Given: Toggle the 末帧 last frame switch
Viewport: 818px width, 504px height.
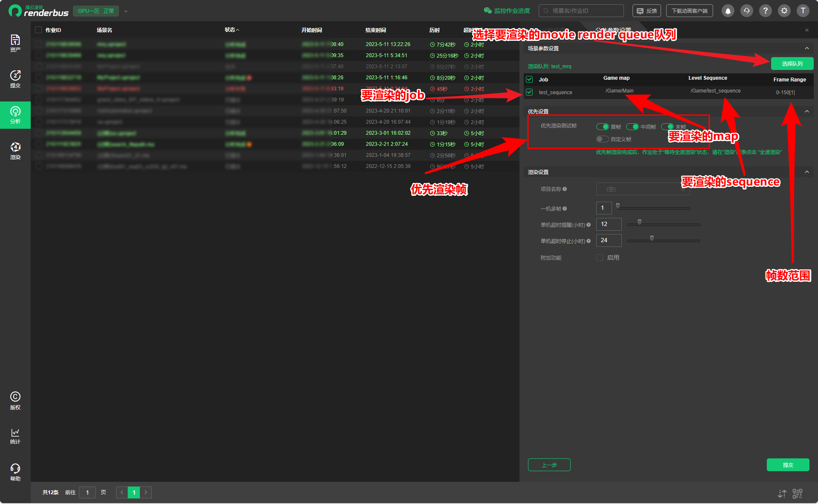Looking at the screenshot, I should coord(667,127).
